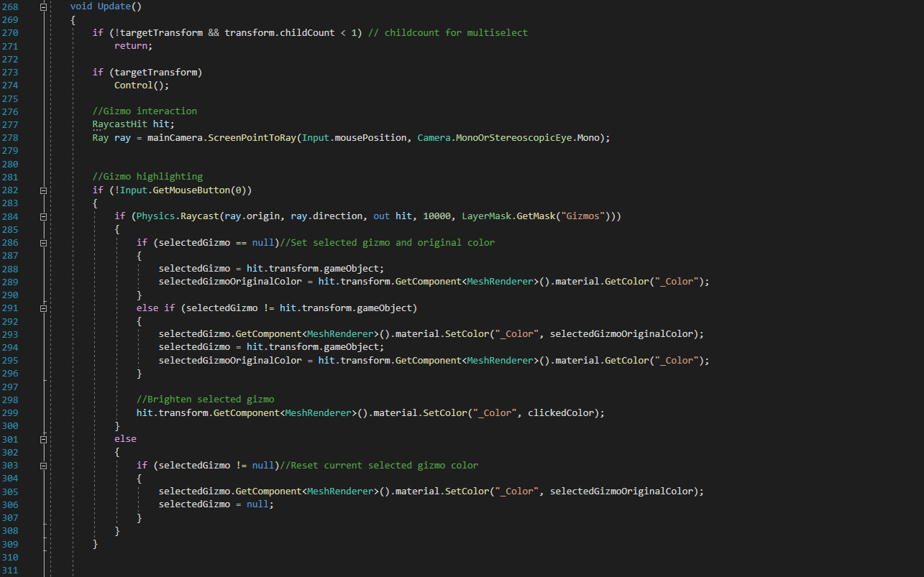Collapse the selectedGizmo != null block
The image size is (924, 577).
[44, 466]
